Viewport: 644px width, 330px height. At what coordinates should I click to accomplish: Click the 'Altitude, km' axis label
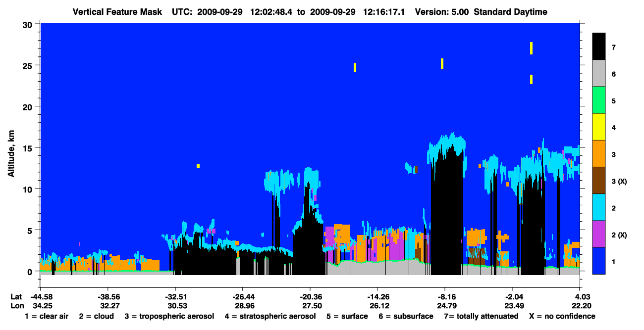[x=11, y=153]
